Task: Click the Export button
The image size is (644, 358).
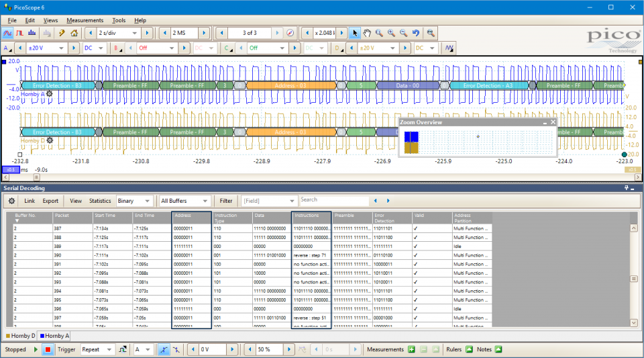Action: [50, 201]
